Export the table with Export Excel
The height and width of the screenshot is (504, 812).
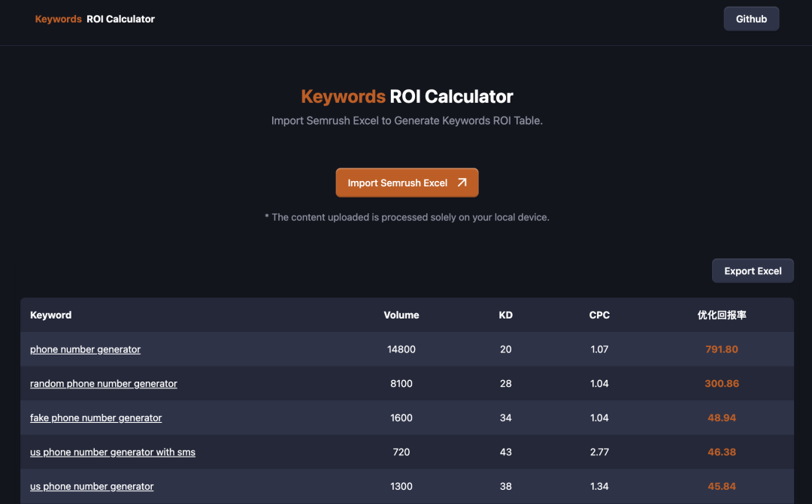click(x=753, y=271)
